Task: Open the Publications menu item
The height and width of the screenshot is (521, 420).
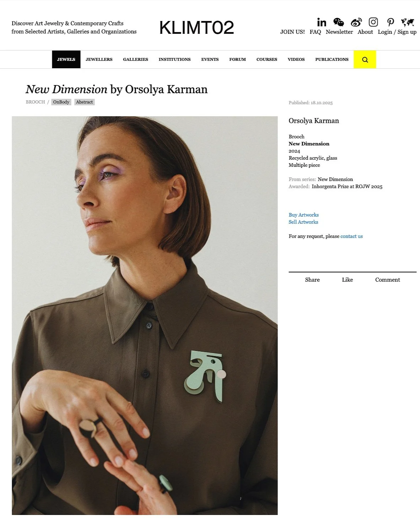Action: (x=332, y=59)
